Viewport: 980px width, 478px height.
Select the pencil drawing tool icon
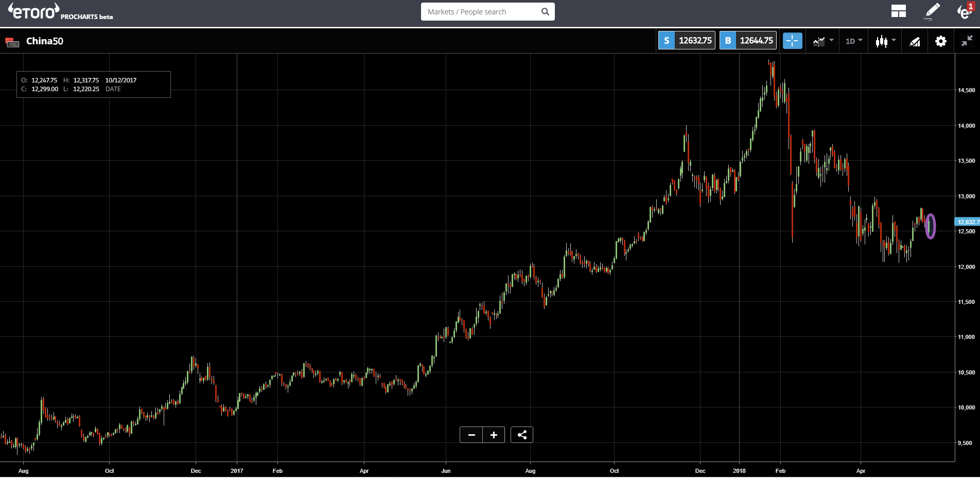(x=932, y=11)
